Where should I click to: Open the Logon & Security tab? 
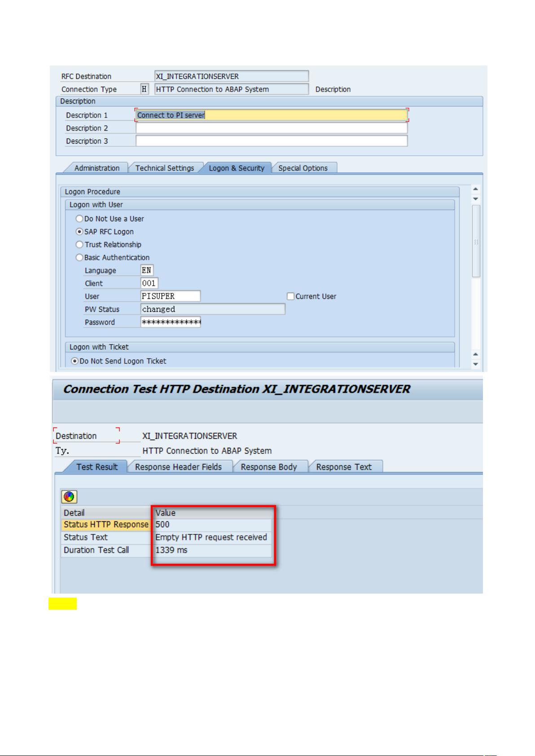237,168
